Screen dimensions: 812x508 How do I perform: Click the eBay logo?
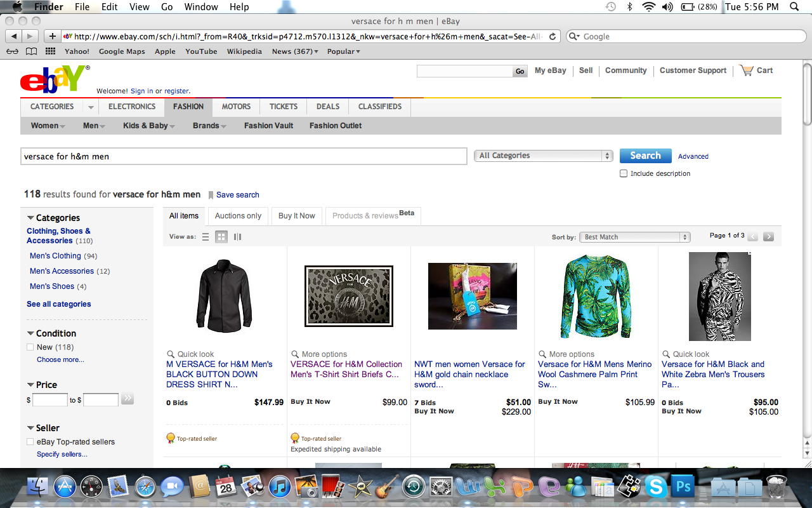[x=55, y=78]
